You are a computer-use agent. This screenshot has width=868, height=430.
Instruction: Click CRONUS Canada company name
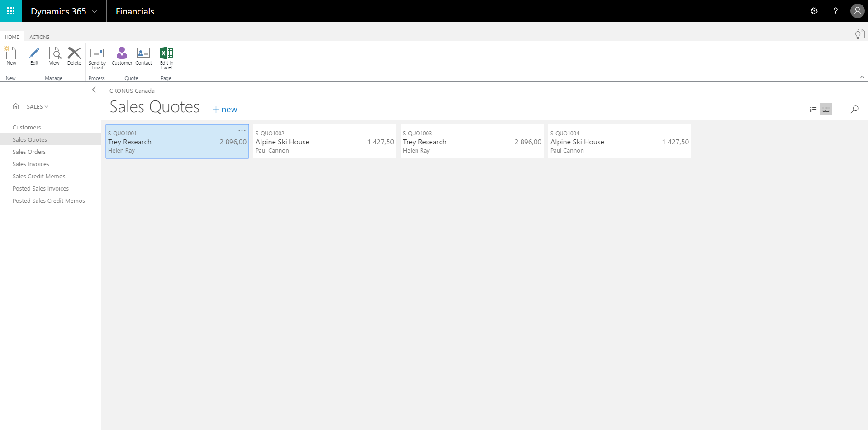[x=132, y=91]
